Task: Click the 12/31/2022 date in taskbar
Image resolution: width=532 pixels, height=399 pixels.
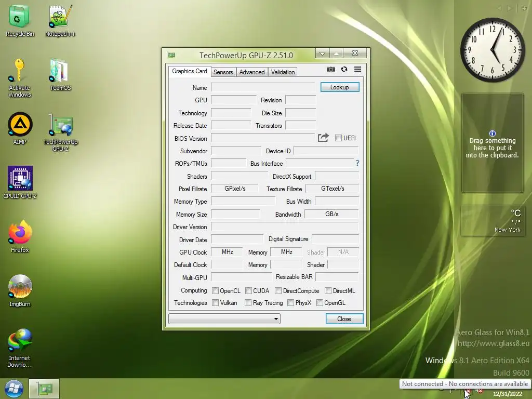Action: [x=508, y=394]
